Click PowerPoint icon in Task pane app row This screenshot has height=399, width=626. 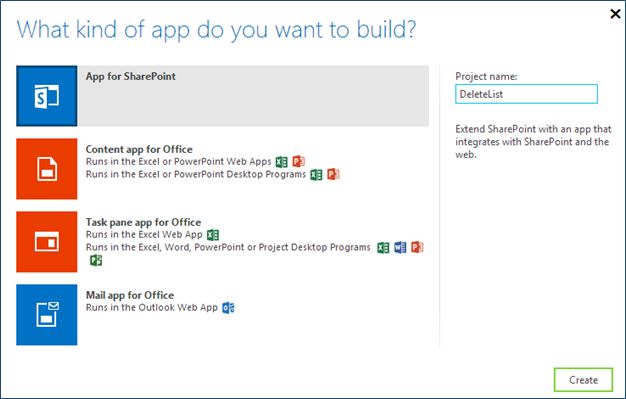click(417, 248)
